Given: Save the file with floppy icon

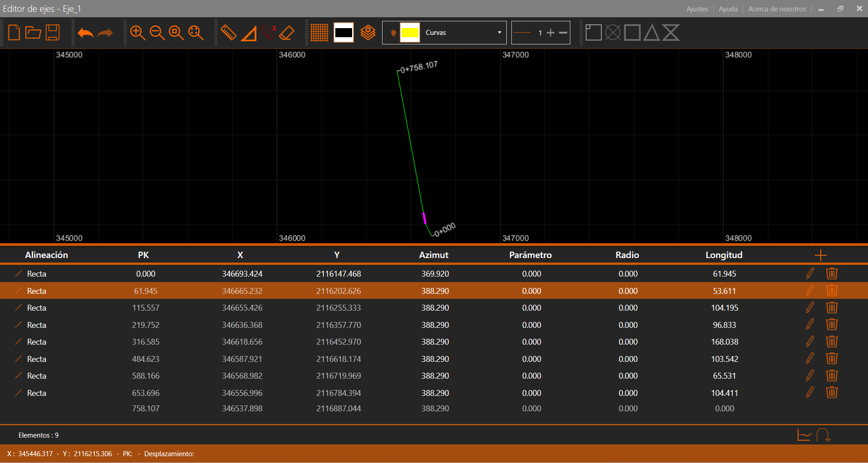Looking at the screenshot, I should (x=53, y=33).
